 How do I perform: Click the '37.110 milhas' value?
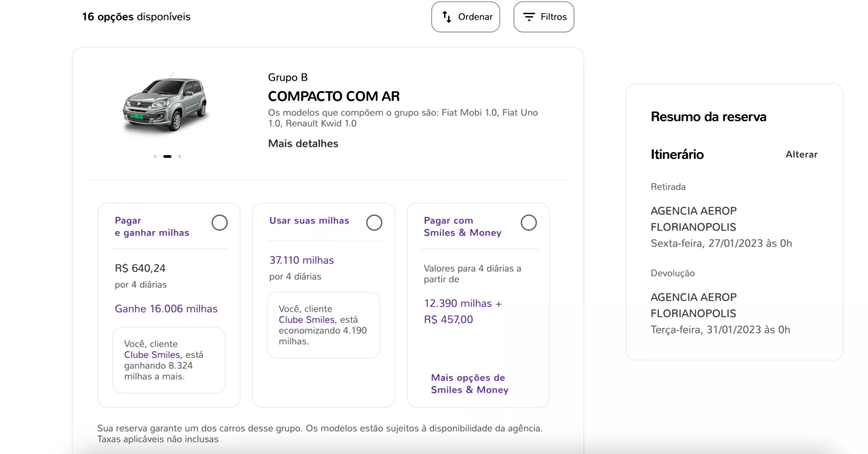tap(302, 260)
